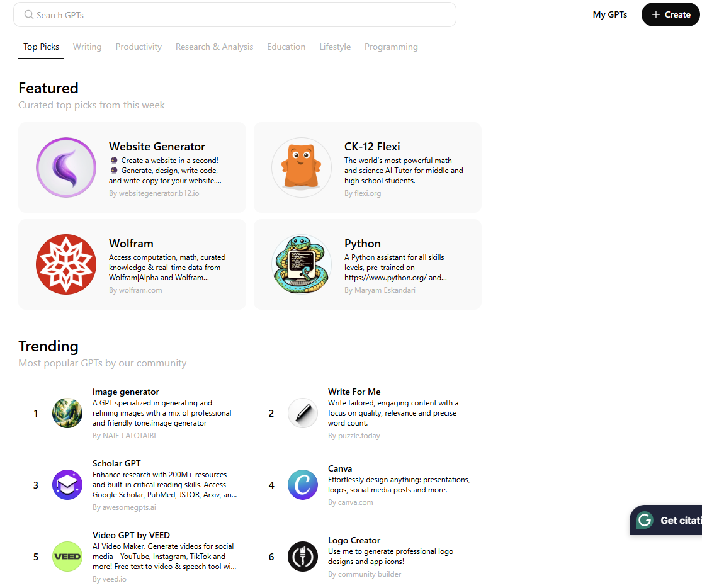
Task: Focus the Search GPTs field
Action: click(x=235, y=14)
